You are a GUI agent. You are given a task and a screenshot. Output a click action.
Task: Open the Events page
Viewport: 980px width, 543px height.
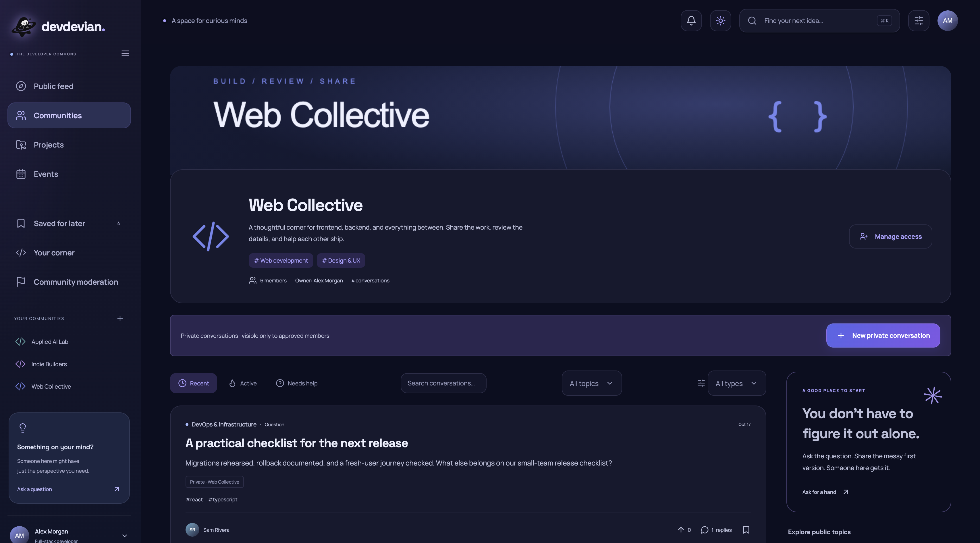pyautogui.click(x=69, y=174)
